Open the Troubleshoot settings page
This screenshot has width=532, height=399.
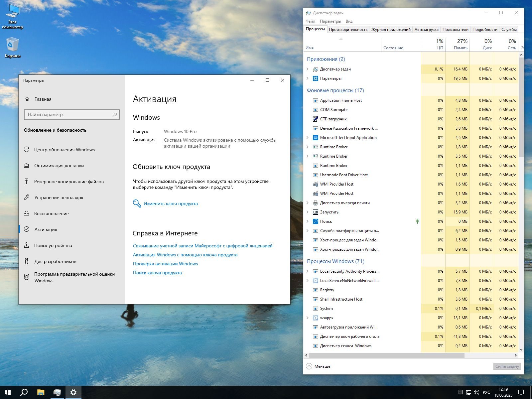point(59,198)
